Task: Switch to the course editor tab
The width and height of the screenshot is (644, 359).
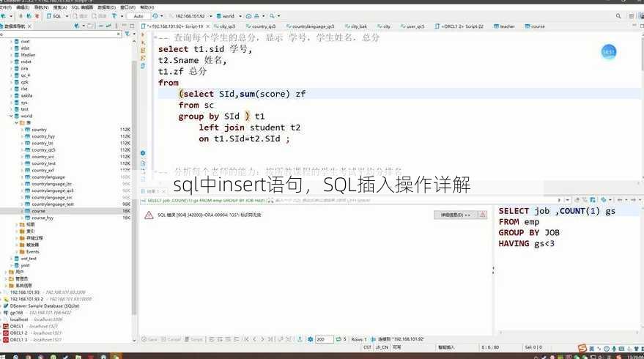Action: (x=535, y=26)
